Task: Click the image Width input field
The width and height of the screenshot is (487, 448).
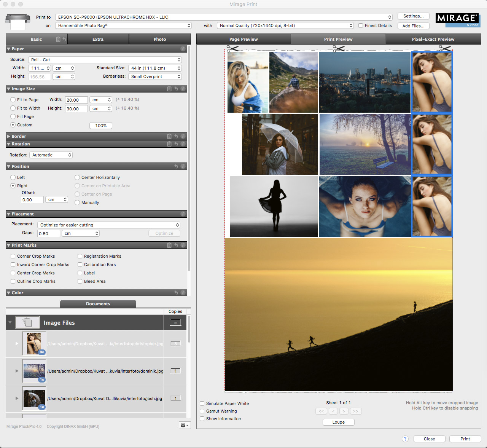Action: pyautogui.click(x=76, y=100)
